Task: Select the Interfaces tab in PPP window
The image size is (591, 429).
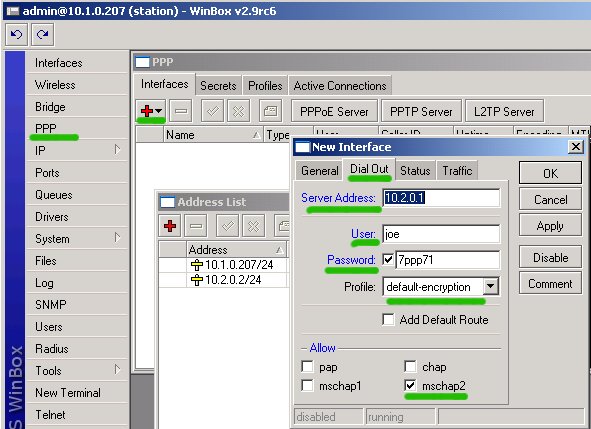Action: [164, 84]
